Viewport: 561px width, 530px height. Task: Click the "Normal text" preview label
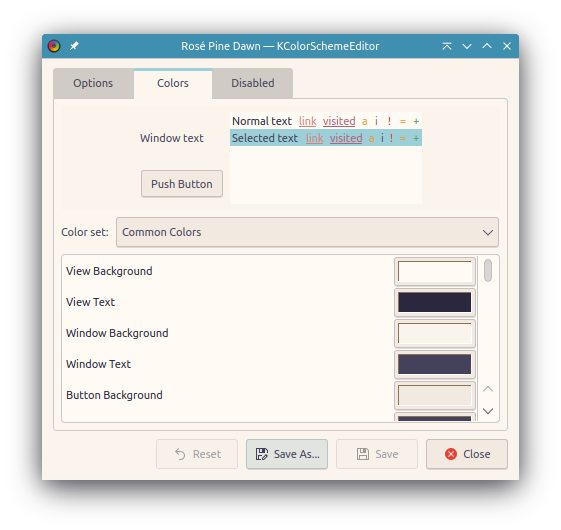click(262, 121)
